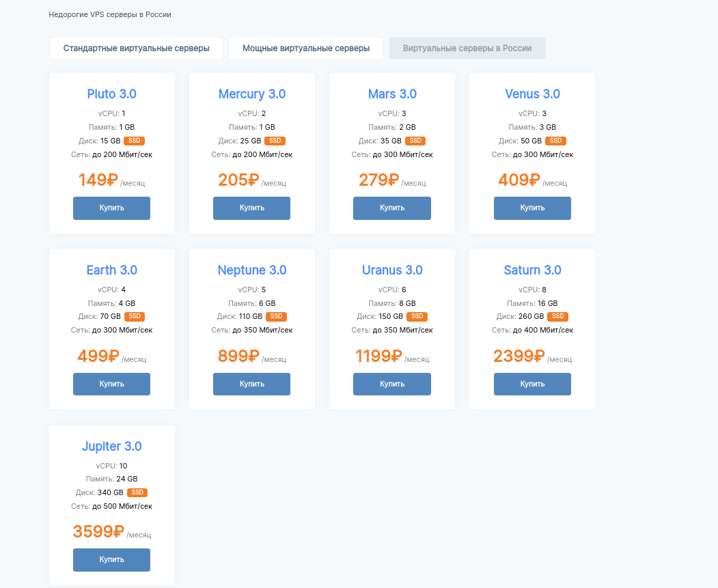The image size is (718, 588).
Task: Click the SSD badge on Pluto 3.0
Action: click(x=135, y=141)
